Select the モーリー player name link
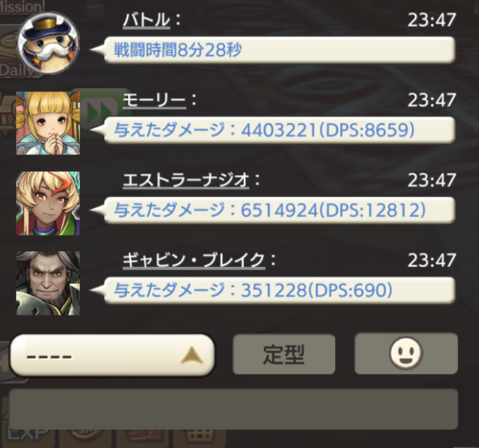 (154, 101)
